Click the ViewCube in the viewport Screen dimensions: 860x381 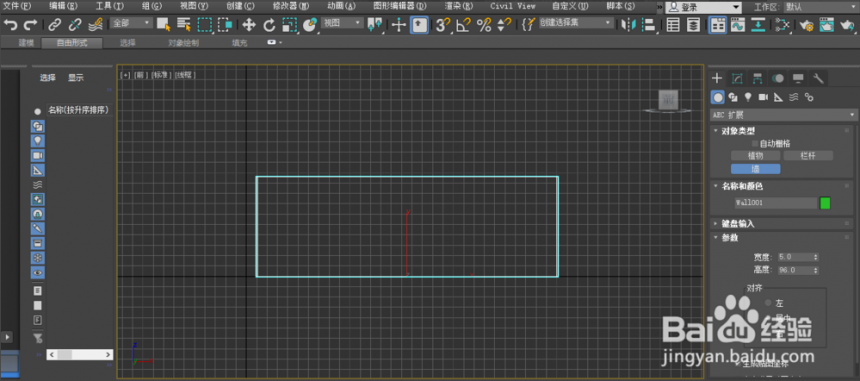click(668, 100)
